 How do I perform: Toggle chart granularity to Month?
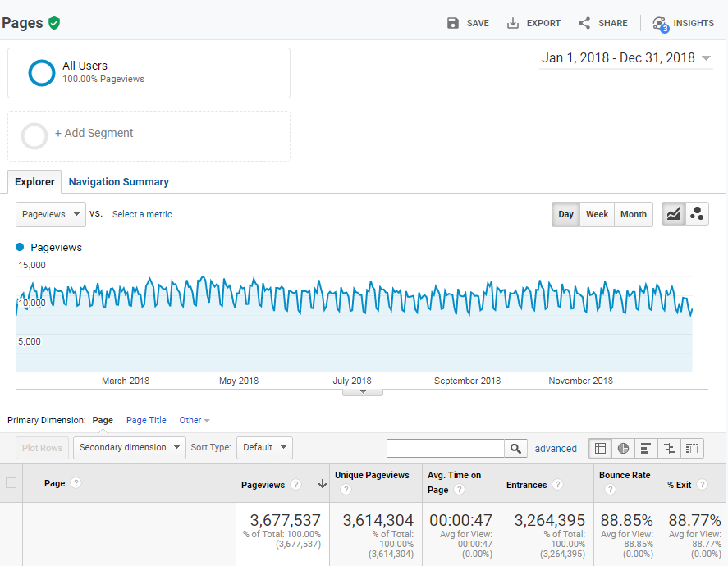pos(634,214)
